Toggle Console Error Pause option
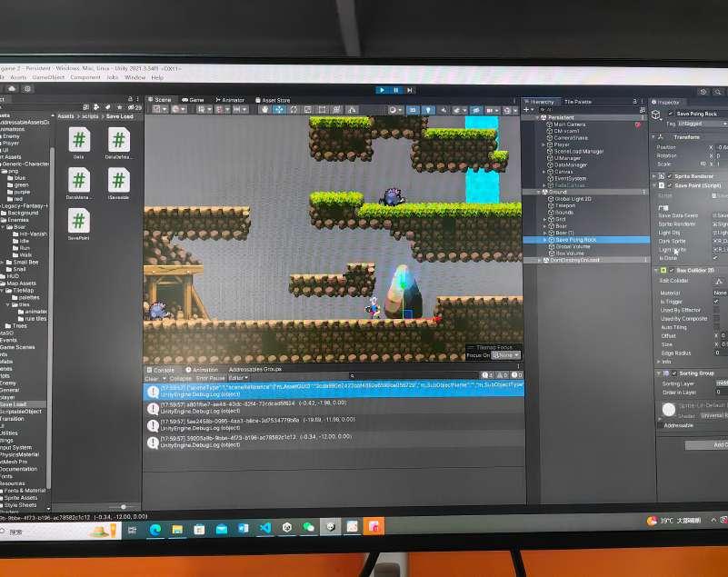 (x=210, y=378)
